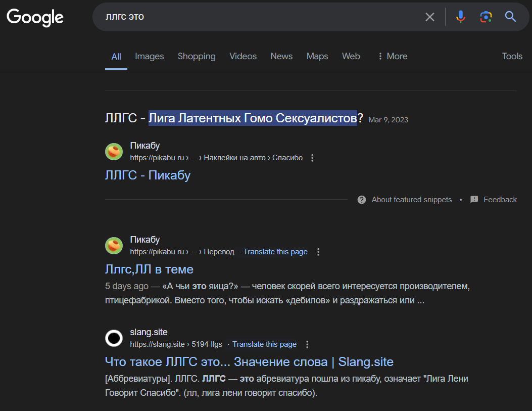
Task: Expand the More search filters menu
Action: pyautogui.click(x=393, y=56)
